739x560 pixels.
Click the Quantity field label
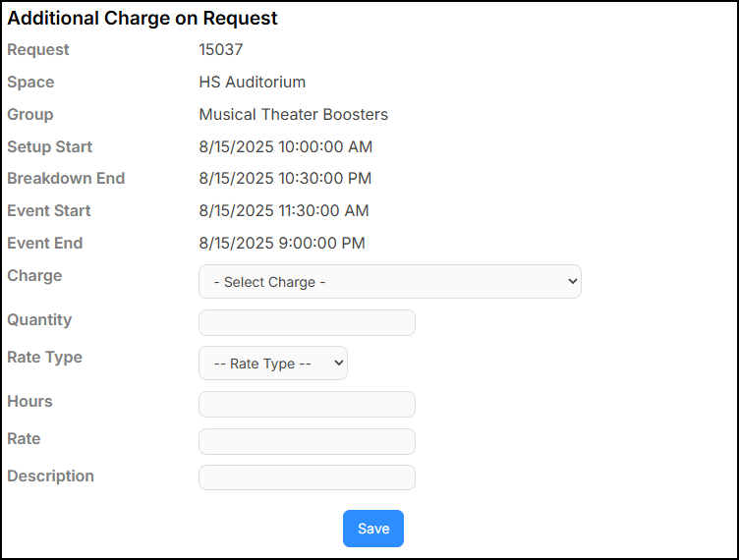tap(39, 320)
